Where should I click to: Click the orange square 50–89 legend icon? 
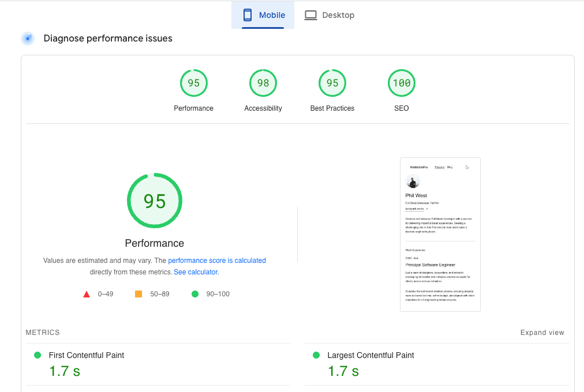(x=138, y=294)
